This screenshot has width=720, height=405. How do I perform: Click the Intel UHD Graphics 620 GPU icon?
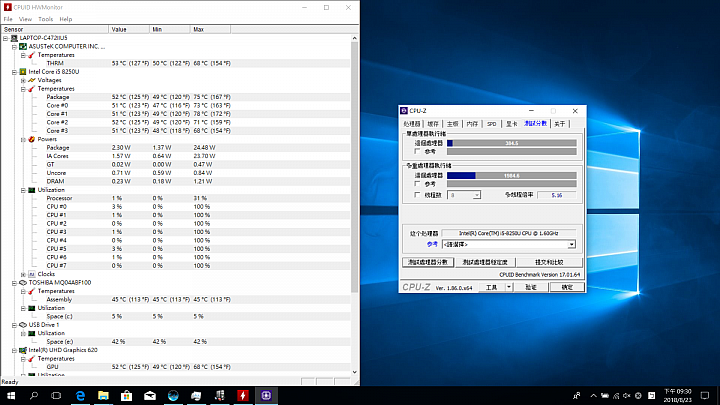(x=23, y=350)
